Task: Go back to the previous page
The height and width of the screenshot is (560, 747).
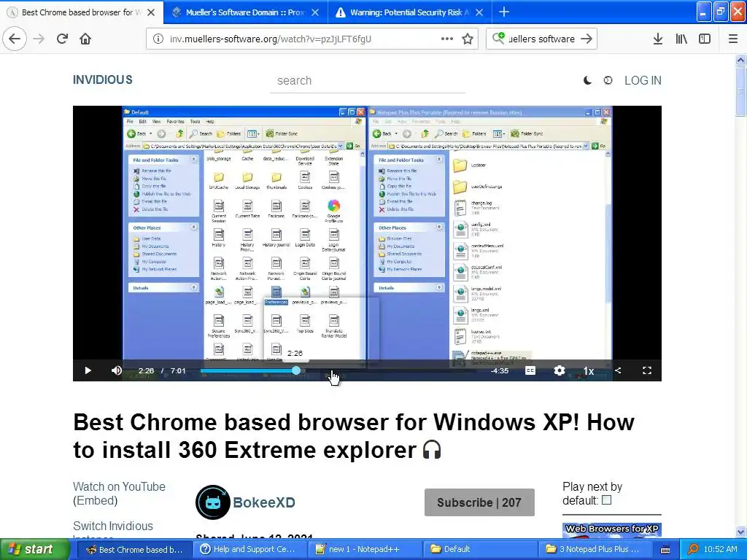Action: click(15, 39)
